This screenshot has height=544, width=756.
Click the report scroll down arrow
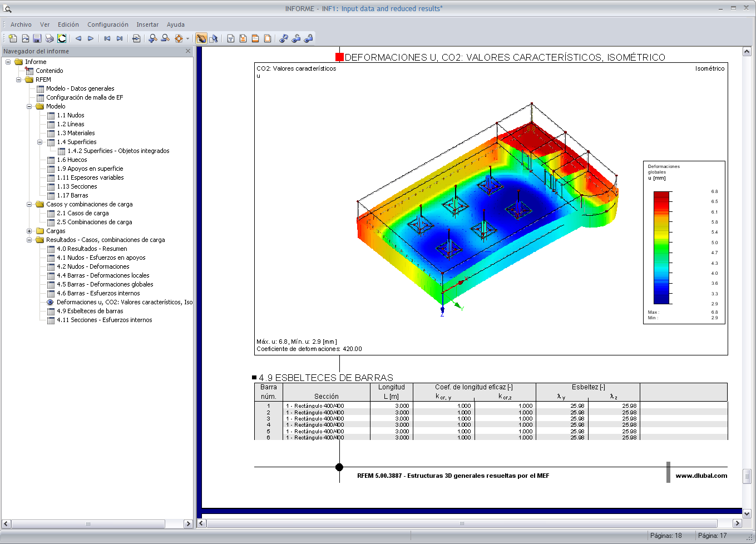point(747,514)
